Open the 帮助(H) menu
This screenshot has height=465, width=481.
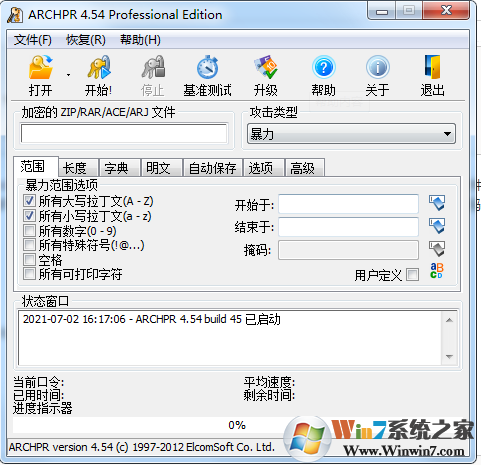[140, 40]
